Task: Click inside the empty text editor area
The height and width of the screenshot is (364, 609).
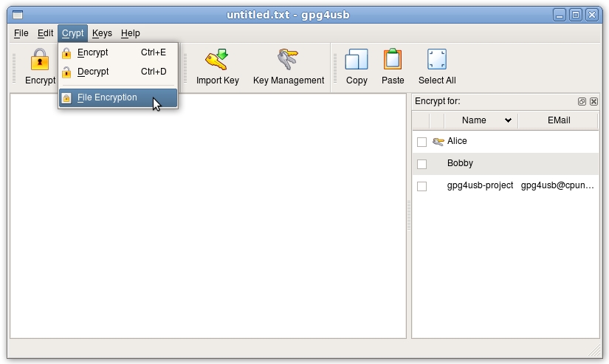Action: [208, 216]
